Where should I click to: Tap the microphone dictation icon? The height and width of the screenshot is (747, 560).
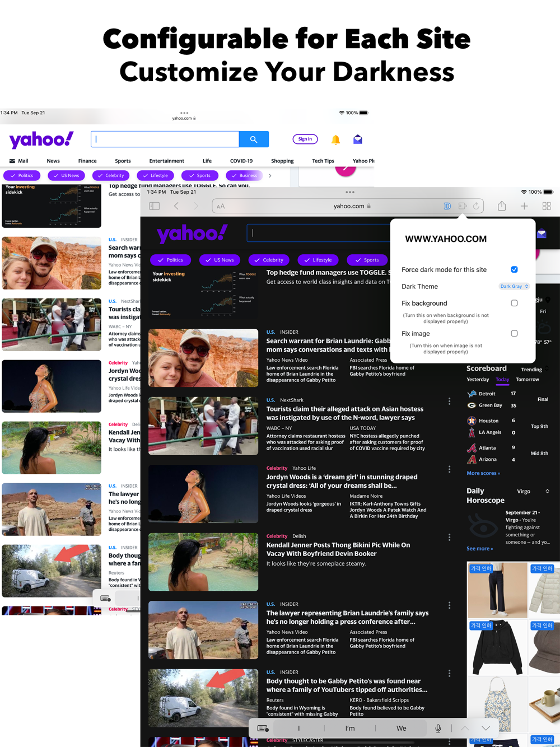coord(438,729)
